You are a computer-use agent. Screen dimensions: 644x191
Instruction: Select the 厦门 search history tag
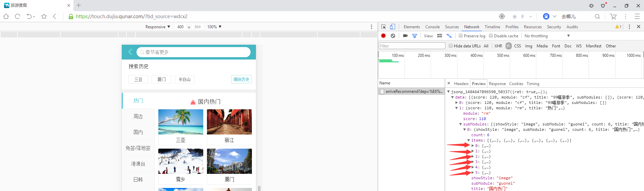point(162,79)
